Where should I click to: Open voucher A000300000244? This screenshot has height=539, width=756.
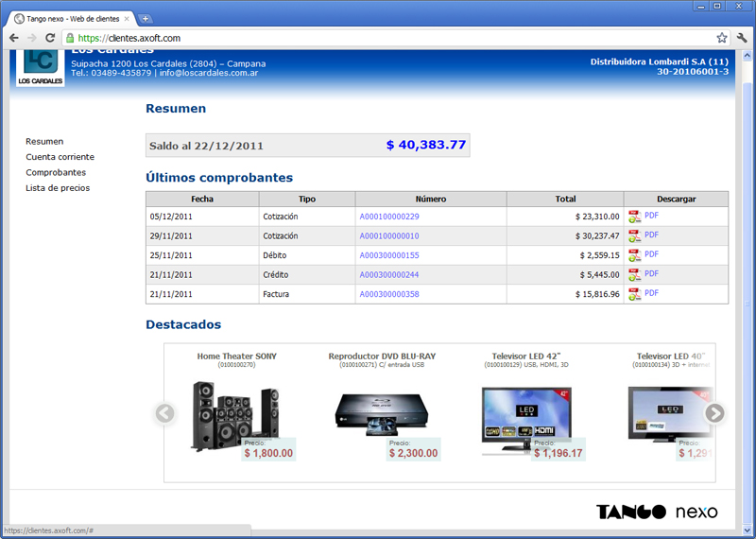pos(389,274)
